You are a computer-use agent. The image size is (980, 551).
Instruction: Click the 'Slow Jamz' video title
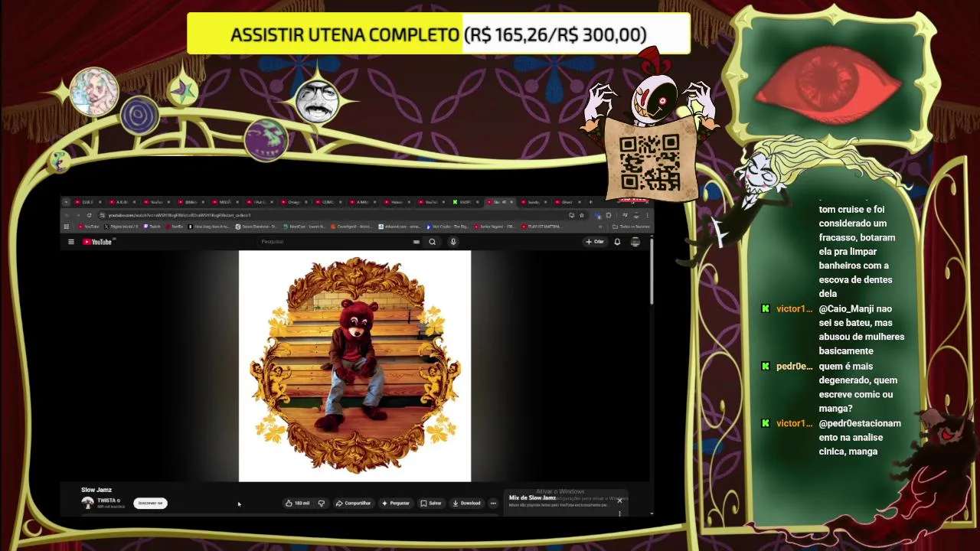[96, 490]
